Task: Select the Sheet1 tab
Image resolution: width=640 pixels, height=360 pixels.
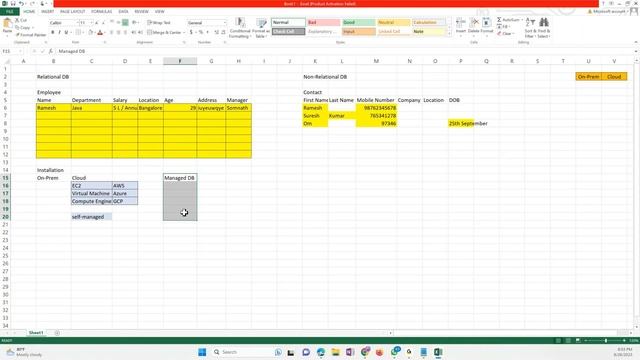Action: [x=36, y=333]
